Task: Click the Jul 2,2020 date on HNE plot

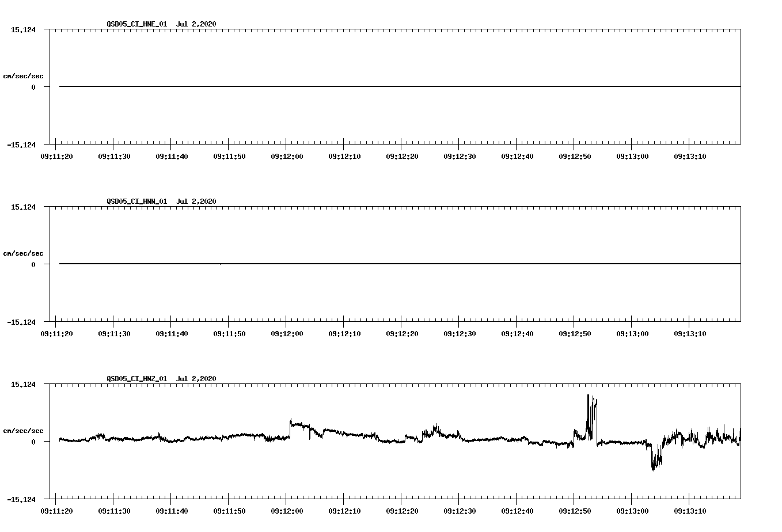Action: [196, 24]
